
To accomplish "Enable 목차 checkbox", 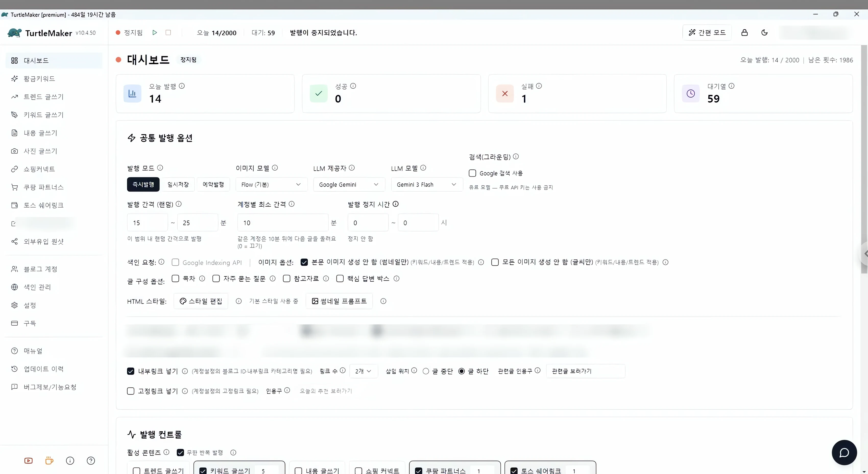I will (175, 278).
